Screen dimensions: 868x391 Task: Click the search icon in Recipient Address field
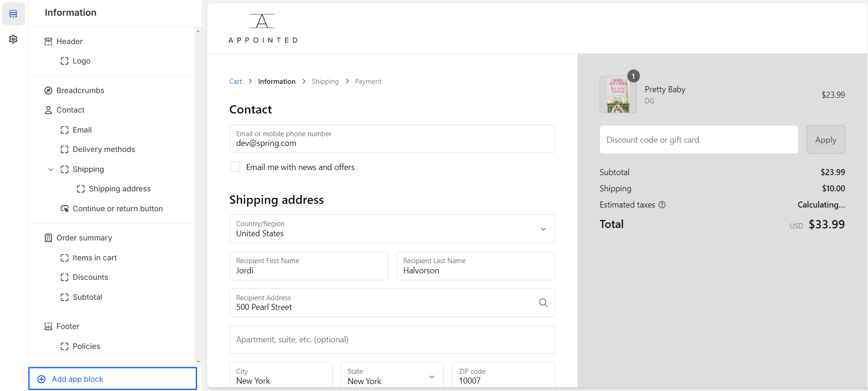[543, 303]
